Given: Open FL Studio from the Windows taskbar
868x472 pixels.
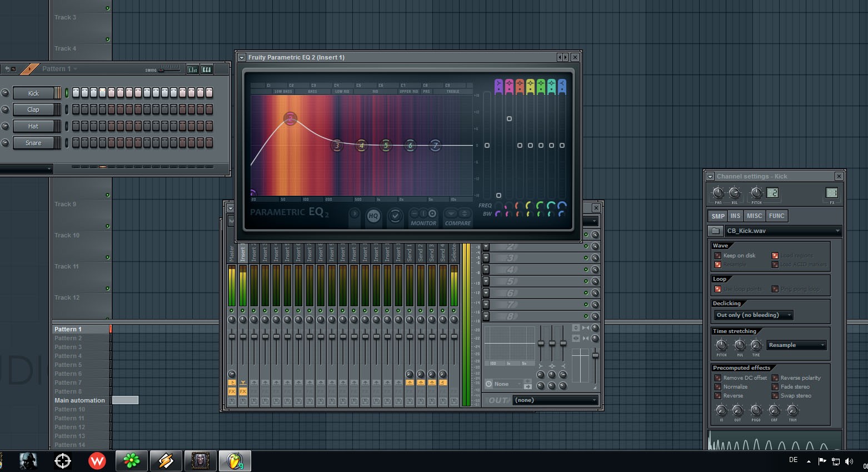Looking at the screenshot, I should tap(235, 461).
